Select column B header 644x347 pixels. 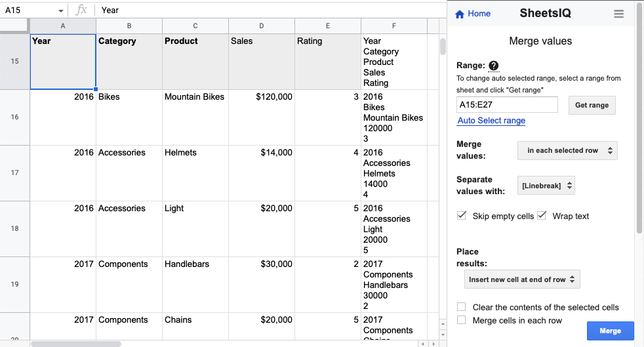[x=129, y=26]
